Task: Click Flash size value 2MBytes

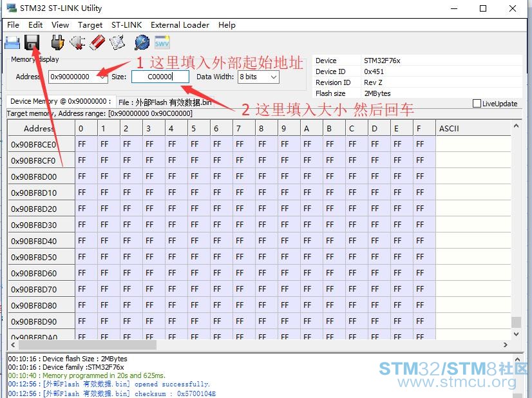Action: (377, 93)
